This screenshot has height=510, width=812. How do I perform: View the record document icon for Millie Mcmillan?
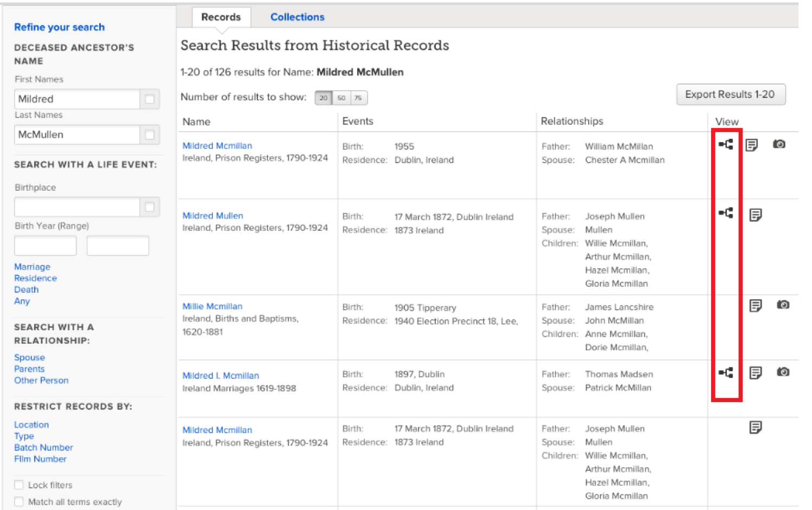pos(756,305)
